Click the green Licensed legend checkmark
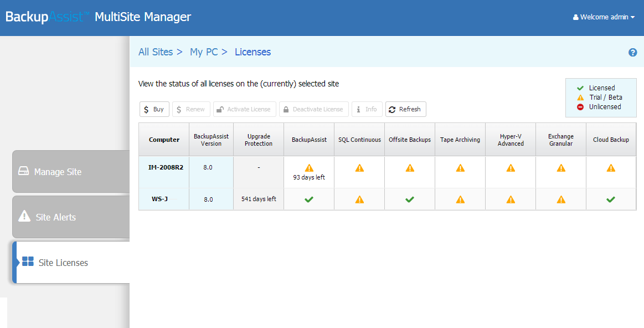This screenshot has height=328, width=644. pos(580,88)
